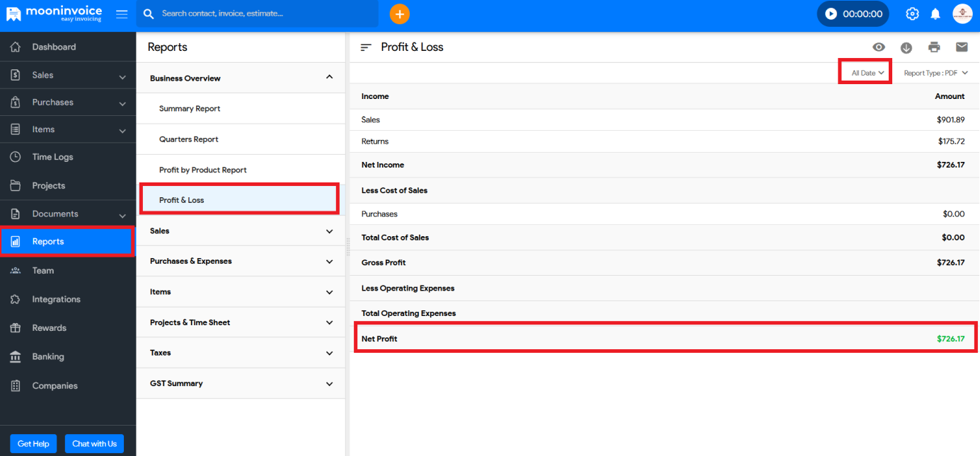The width and height of the screenshot is (980, 456).
Task: Click the Sales sidebar icon
Action: click(16, 75)
